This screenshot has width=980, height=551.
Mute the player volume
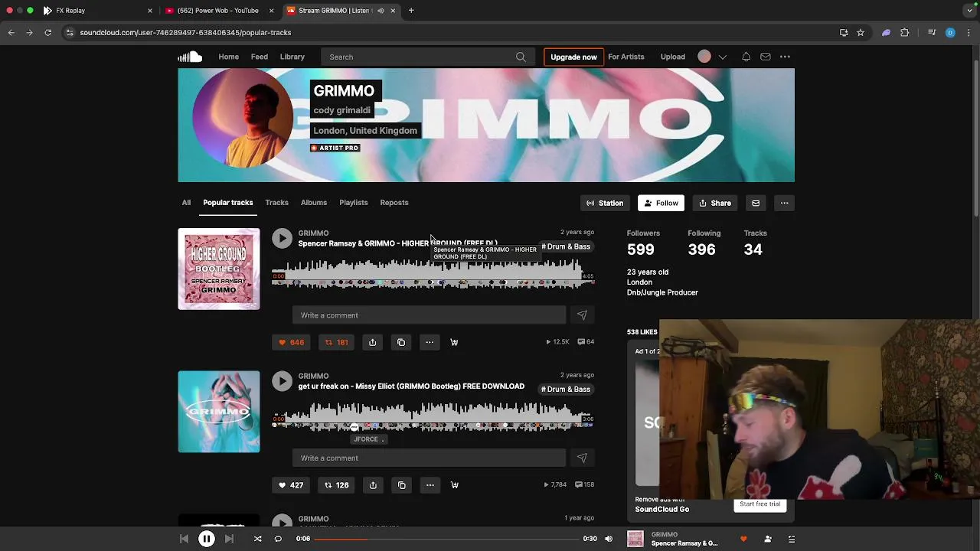[x=609, y=539]
